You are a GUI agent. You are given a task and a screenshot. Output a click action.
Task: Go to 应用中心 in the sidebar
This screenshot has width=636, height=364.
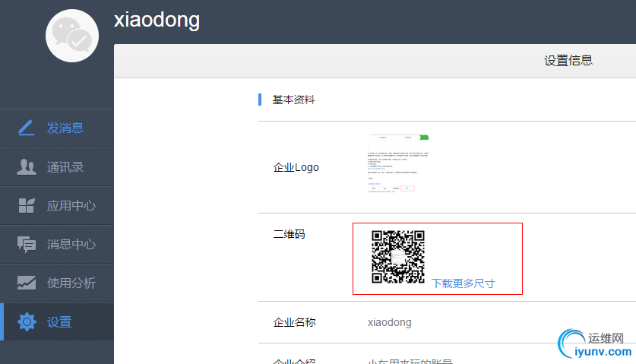click(57, 206)
